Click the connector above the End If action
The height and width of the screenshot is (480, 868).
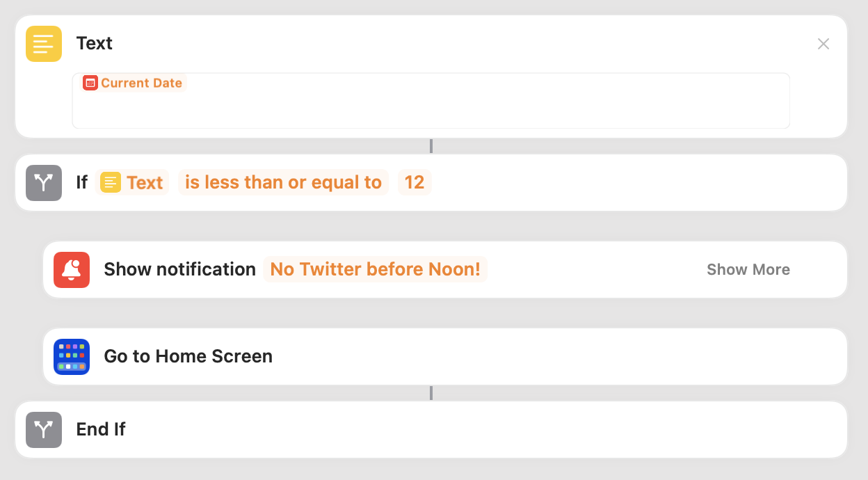[431, 392]
